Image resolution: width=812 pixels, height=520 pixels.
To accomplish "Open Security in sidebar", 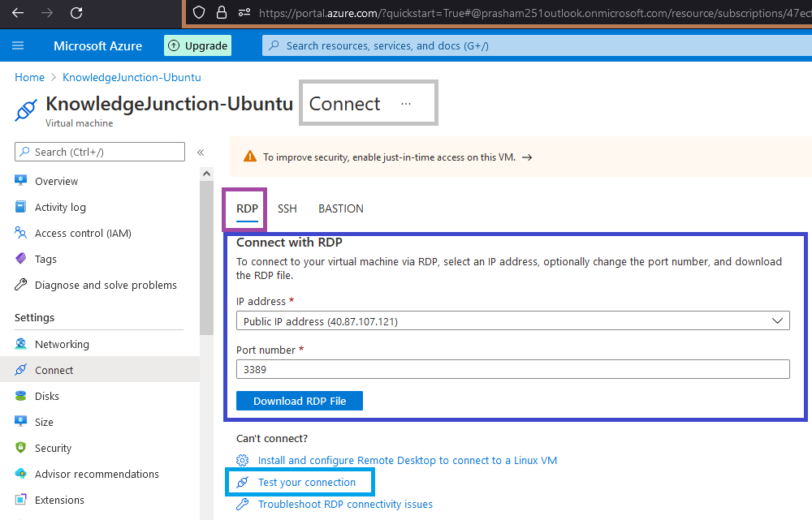I will tap(53, 448).
